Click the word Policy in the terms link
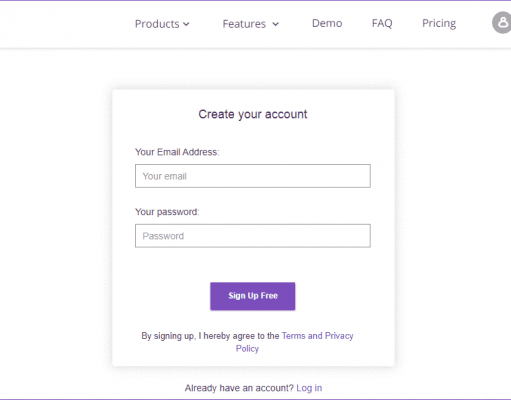This screenshot has width=511, height=400. 247,349
